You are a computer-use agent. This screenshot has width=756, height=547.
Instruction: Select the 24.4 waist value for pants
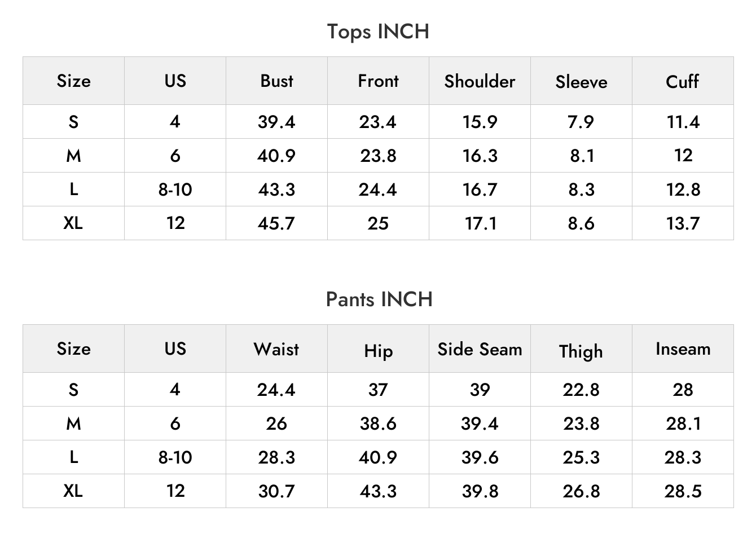276,390
